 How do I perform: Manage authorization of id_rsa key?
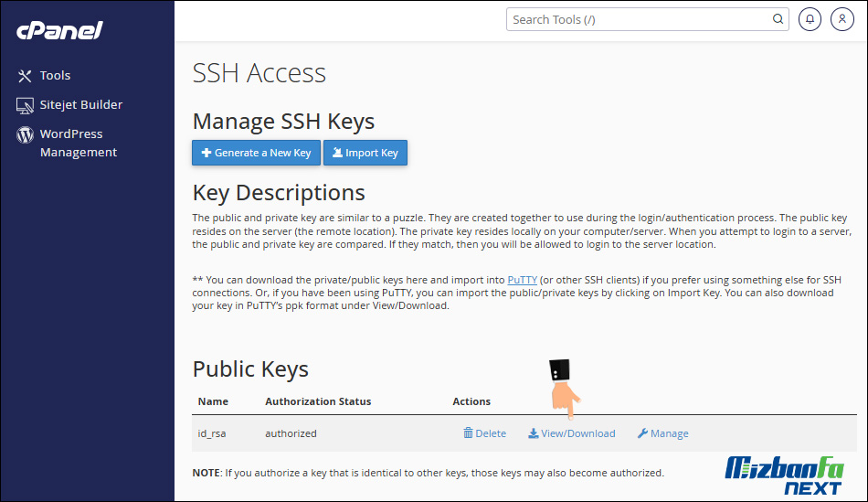(663, 433)
